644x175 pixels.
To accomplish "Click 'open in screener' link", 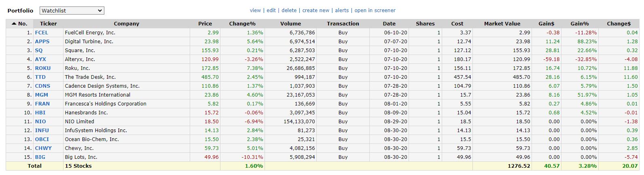I will (x=375, y=11).
